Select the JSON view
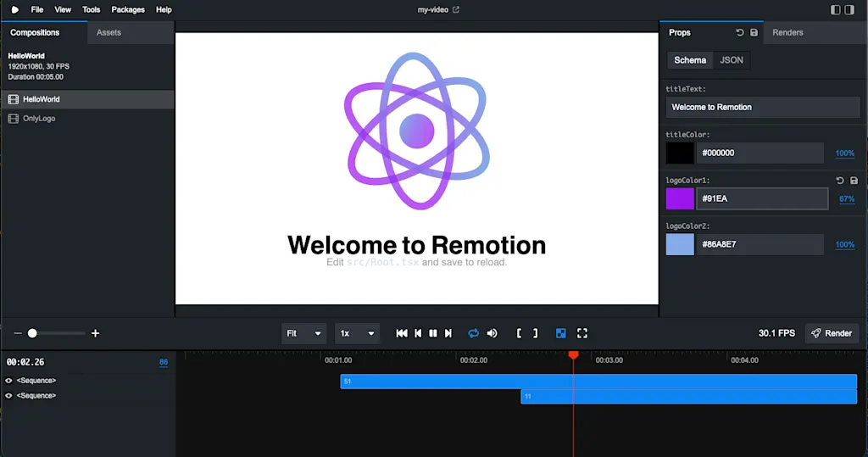The image size is (868, 457). point(732,60)
